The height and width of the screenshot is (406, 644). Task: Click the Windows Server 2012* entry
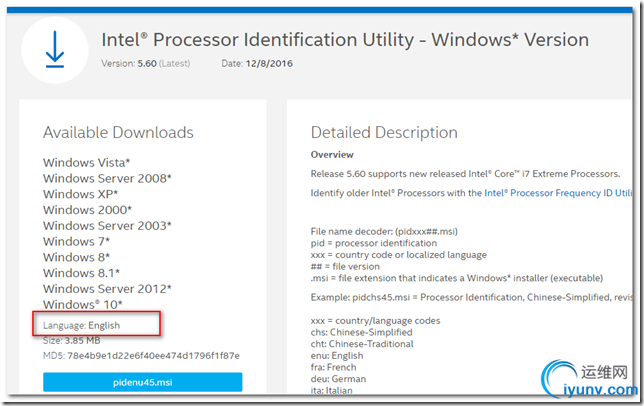coord(107,289)
